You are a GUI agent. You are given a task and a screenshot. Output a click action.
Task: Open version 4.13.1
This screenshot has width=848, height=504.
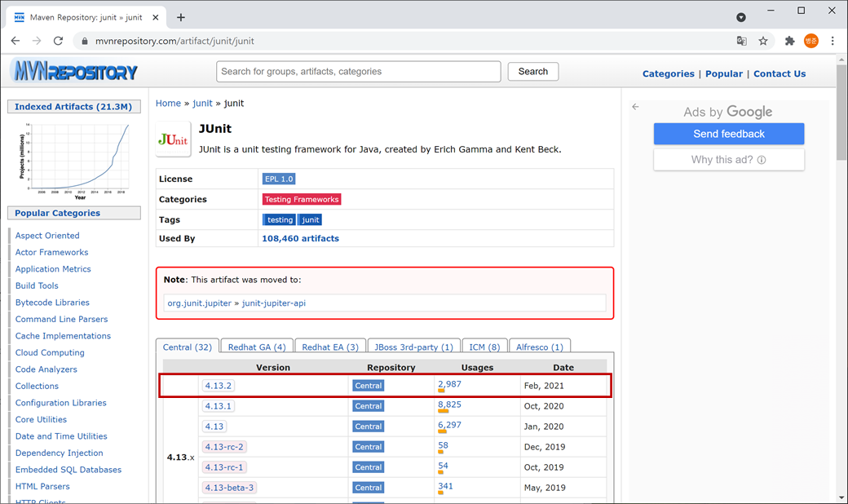click(x=218, y=406)
